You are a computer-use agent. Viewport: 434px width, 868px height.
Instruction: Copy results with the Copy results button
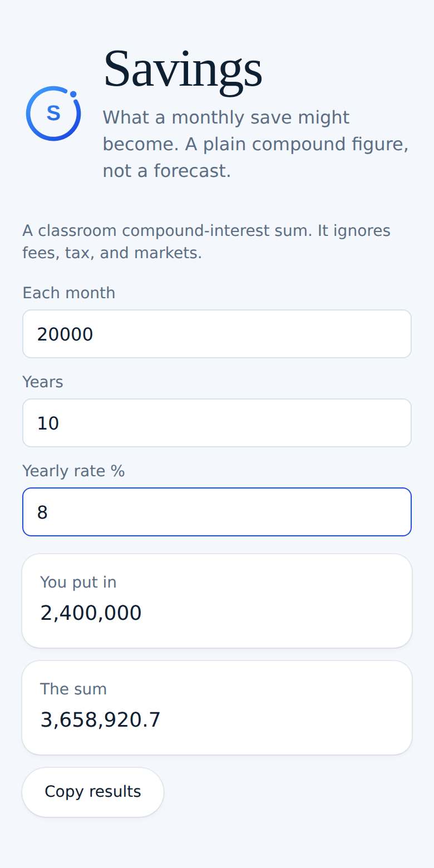point(93,792)
